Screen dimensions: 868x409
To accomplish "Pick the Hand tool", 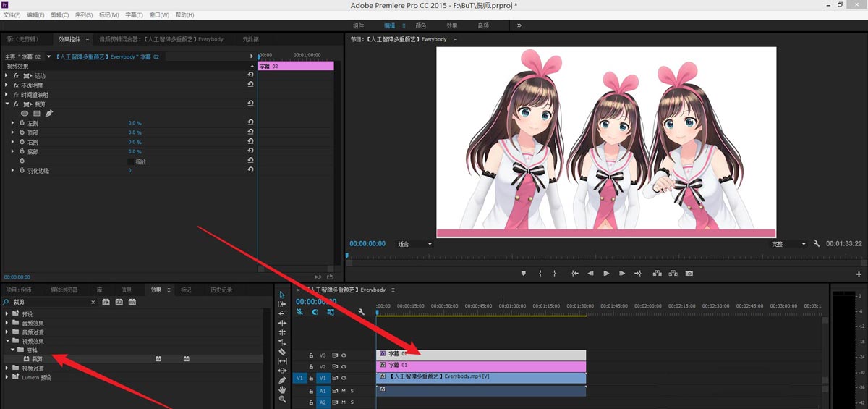I will [x=282, y=389].
